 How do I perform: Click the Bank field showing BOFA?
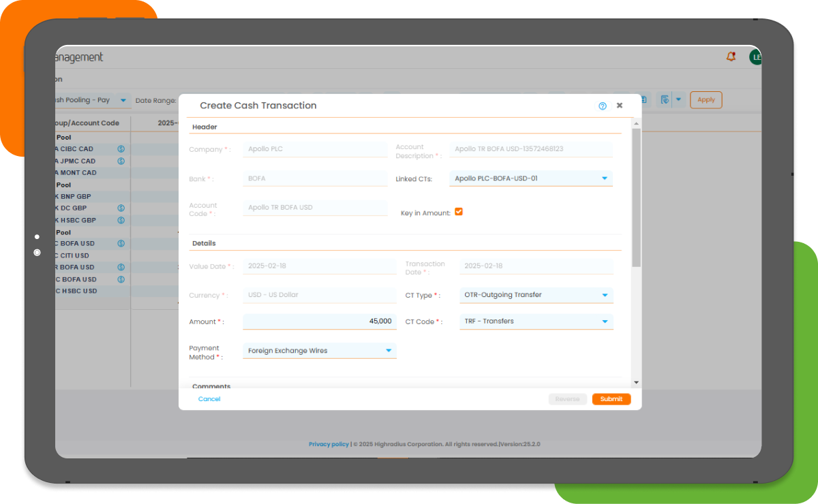pos(315,178)
